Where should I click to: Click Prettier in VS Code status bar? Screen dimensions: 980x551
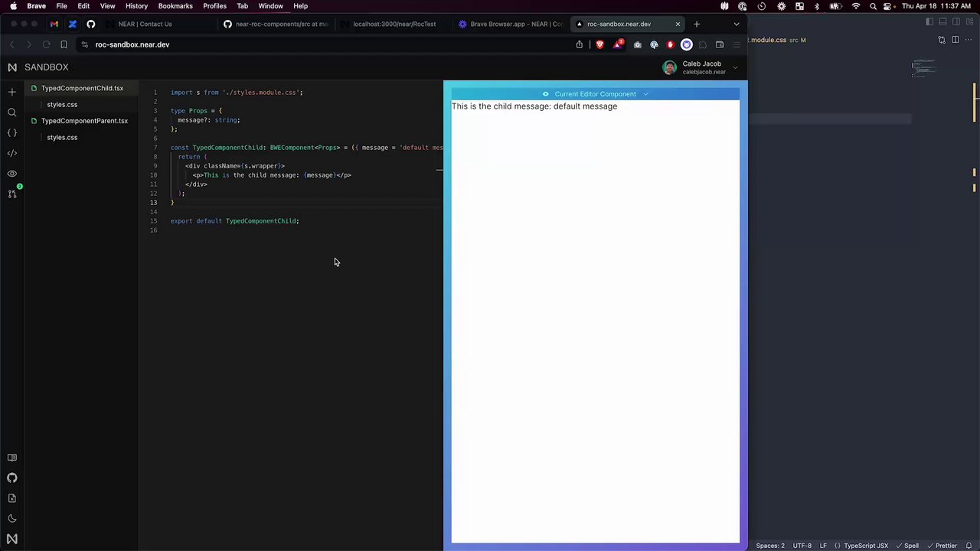click(941, 546)
